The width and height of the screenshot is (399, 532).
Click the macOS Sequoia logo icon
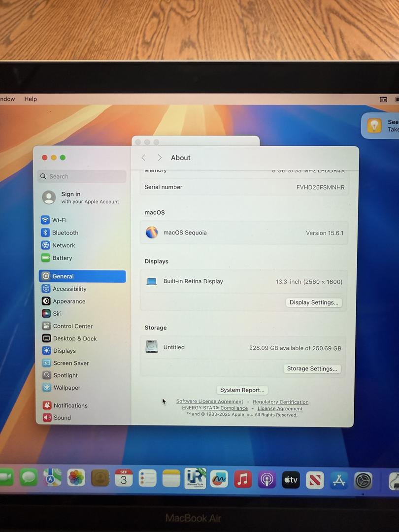pyautogui.click(x=152, y=233)
